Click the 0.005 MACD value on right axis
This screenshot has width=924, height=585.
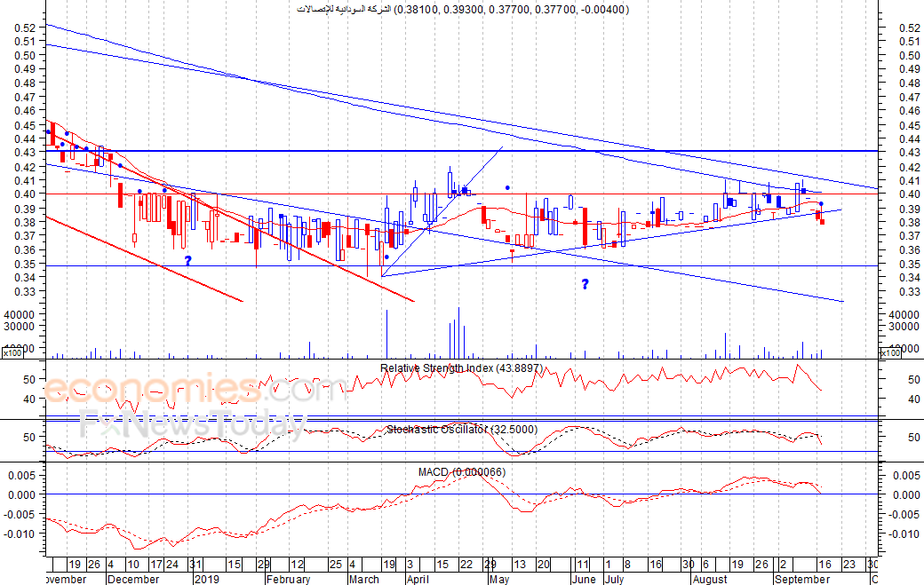(906, 476)
